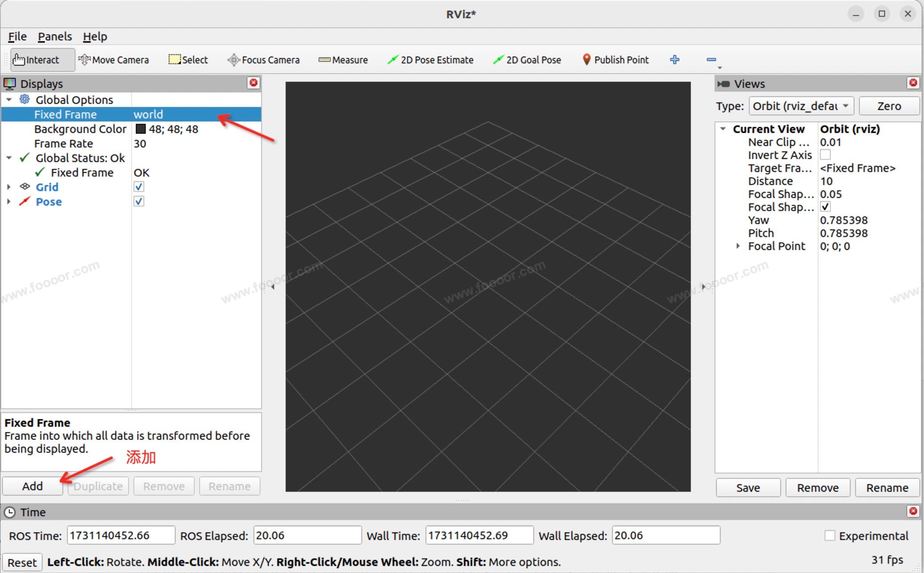Enable the Experimental checkbox
The height and width of the screenshot is (573, 924).
click(829, 536)
